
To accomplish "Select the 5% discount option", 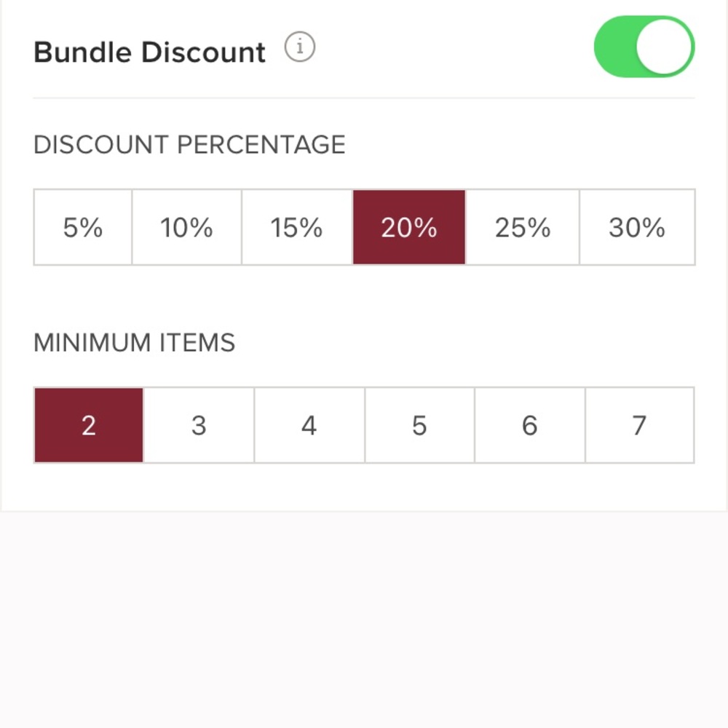I will (82, 227).
